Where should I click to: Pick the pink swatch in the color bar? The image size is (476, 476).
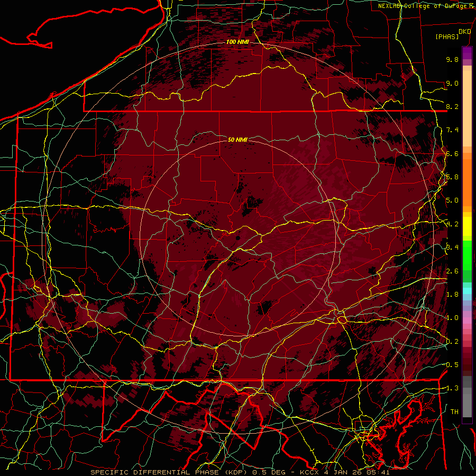click(467, 321)
